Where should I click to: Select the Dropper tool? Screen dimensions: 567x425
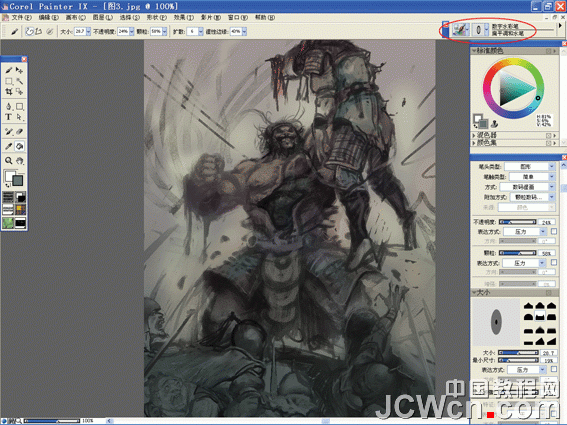[9, 146]
